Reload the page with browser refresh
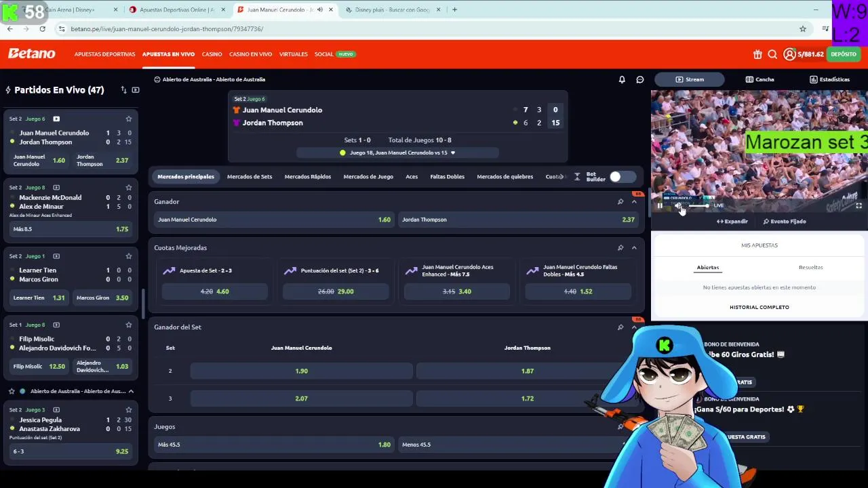 (42, 28)
